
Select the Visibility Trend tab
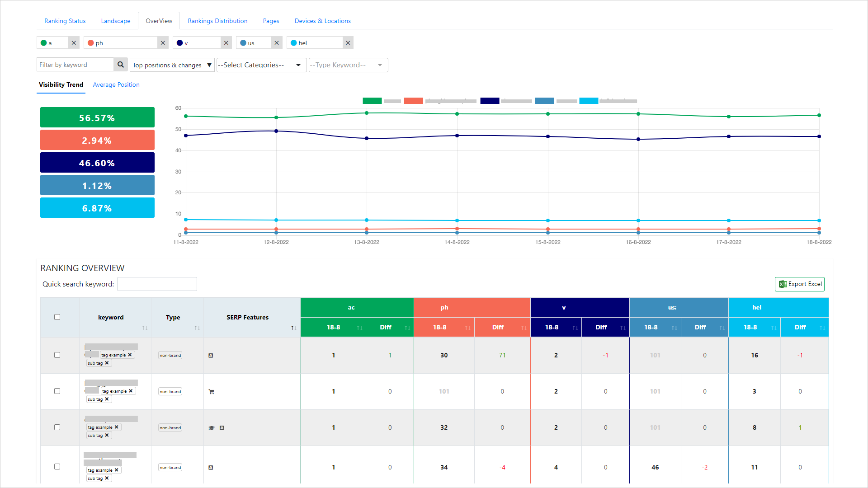pyautogui.click(x=61, y=84)
